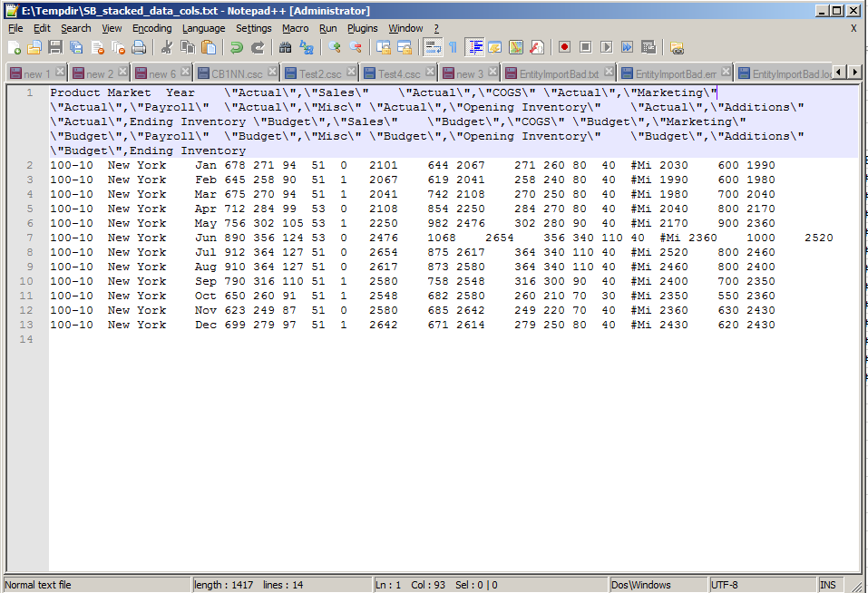Screen dimensions: 868x593
Task: Open user defined language dialog icon
Action: tap(495, 48)
